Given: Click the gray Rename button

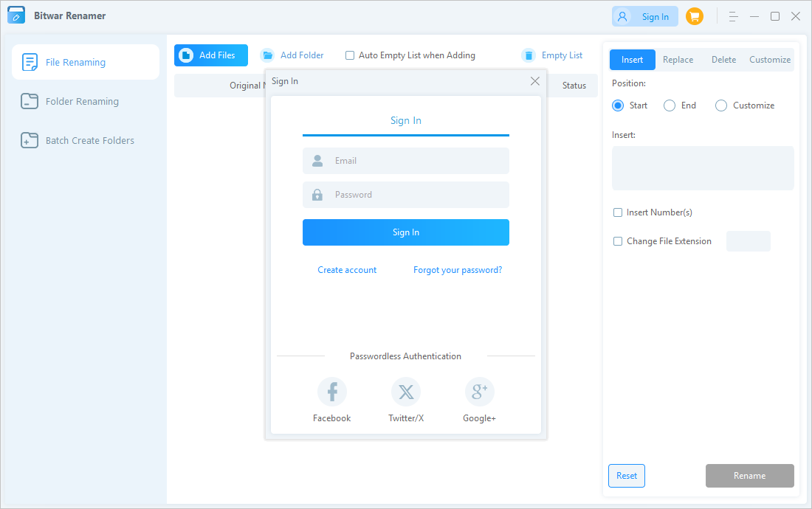Looking at the screenshot, I should 749,476.
